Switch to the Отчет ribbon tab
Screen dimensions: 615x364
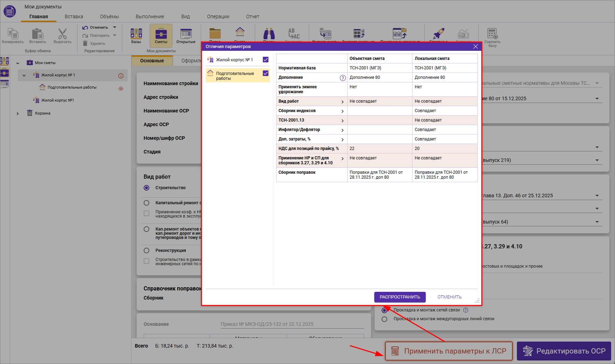tap(252, 16)
